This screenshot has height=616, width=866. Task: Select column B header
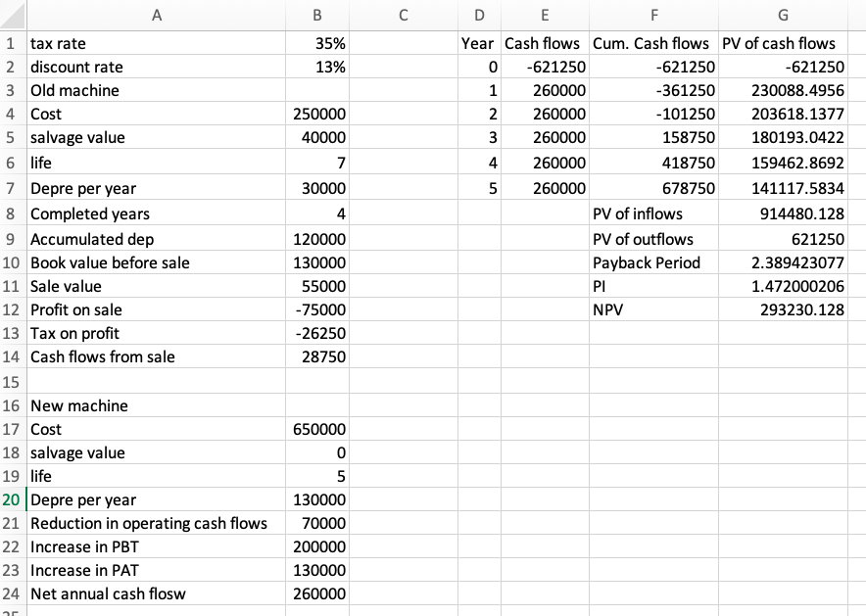(x=317, y=16)
